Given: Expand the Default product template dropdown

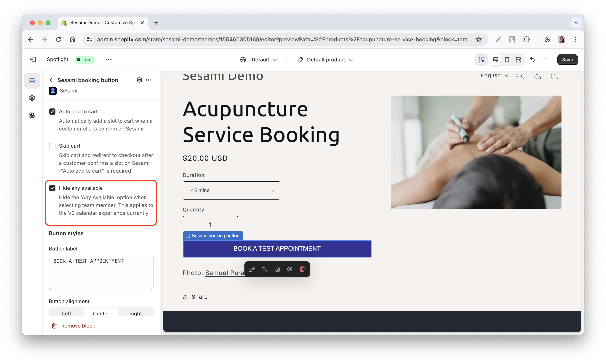Looking at the screenshot, I should [325, 60].
